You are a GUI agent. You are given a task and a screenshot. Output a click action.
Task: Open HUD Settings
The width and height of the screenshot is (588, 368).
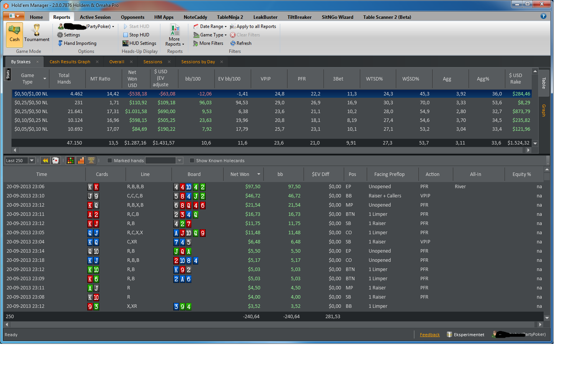pyautogui.click(x=139, y=43)
